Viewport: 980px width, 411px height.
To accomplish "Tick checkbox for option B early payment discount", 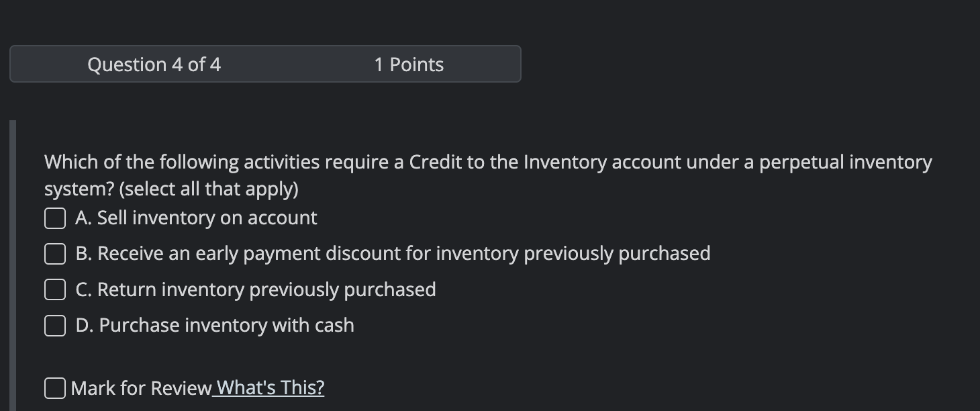I will [x=55, y=254].
